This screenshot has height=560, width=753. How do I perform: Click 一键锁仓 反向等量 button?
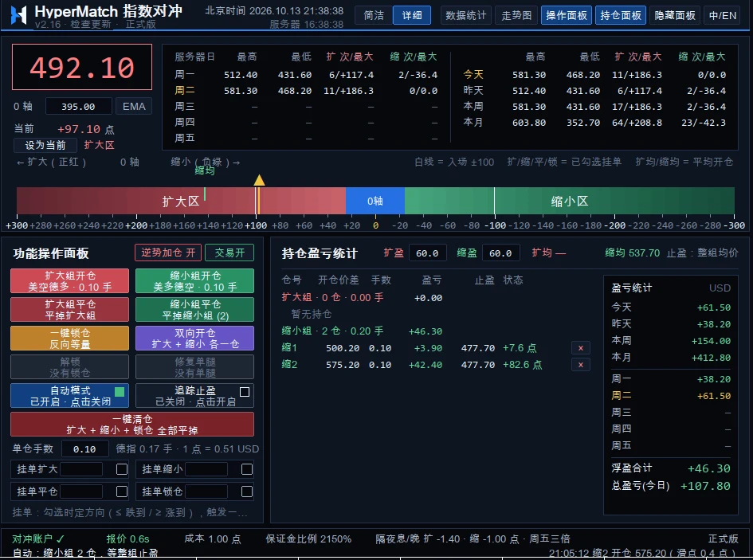[69, 339]
